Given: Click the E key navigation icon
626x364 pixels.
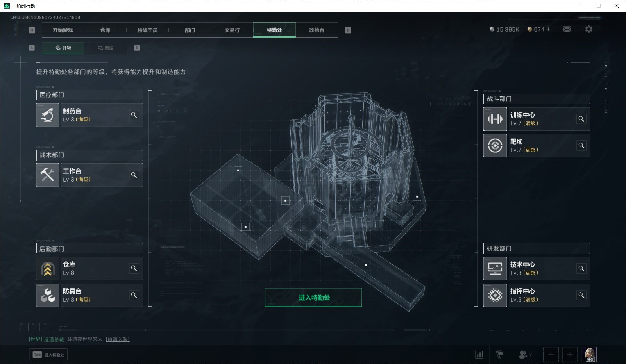Looking at the screenshot, I should point(348,30).
